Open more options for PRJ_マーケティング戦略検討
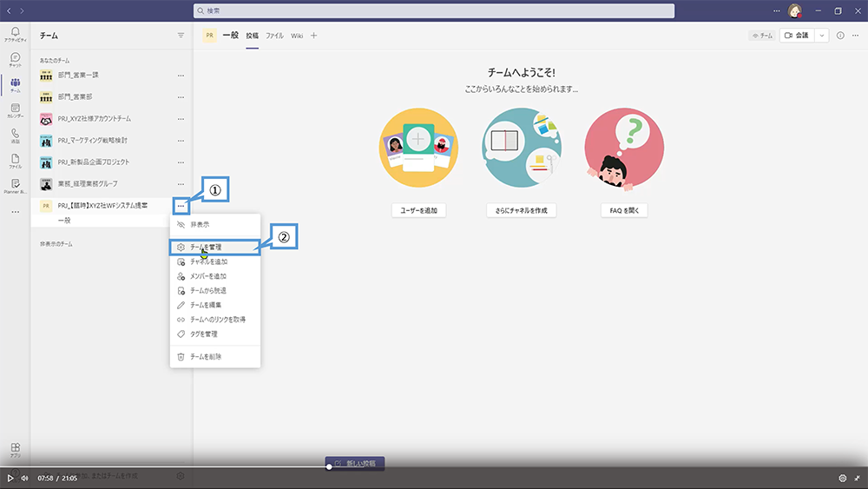The width and height of the screenshot is (868, 489). click(181, 141)
